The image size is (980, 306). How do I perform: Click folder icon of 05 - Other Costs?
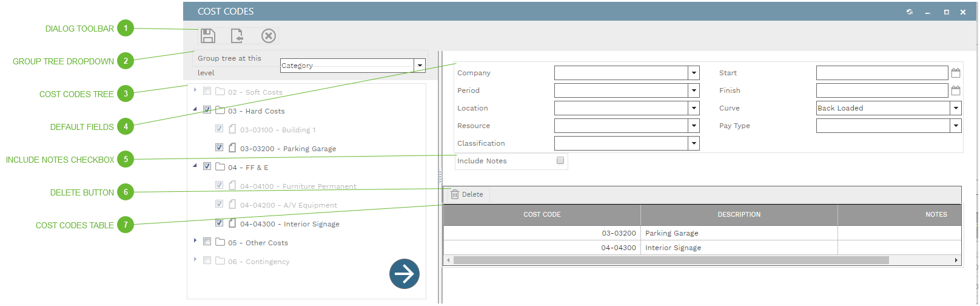tap(220, 242)
